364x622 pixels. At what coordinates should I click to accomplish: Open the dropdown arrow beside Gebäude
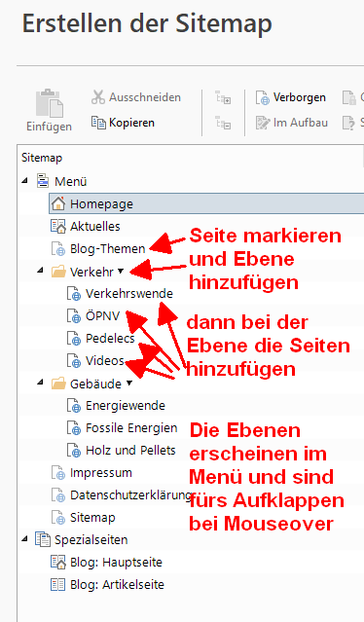pos(129,384)
